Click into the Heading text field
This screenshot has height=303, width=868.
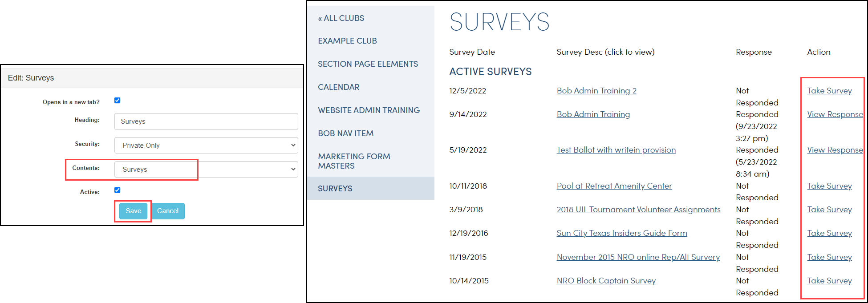coord(206,121)
